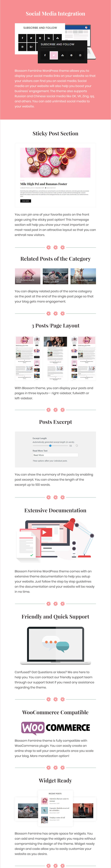Click highlighted pink Twitter icon in dark widget
Screen dimensions: 111x868
54,55
